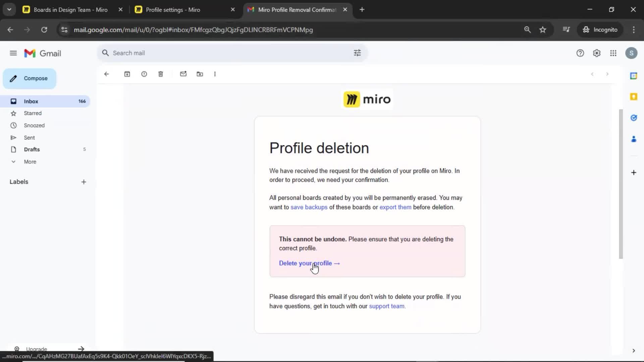This screenshot has height=362, width=644.
Task: Open Gmail support help icon
Action: (x=580, y=53)
